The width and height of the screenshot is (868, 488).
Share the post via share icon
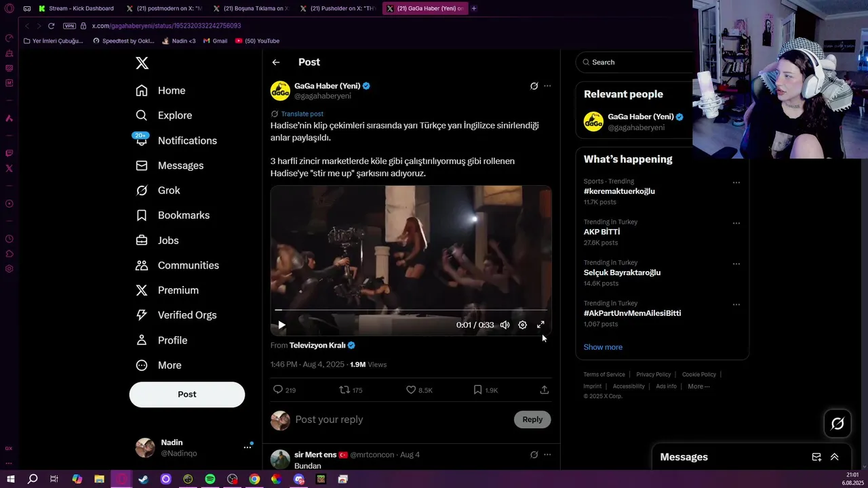[x=544, y=390]
